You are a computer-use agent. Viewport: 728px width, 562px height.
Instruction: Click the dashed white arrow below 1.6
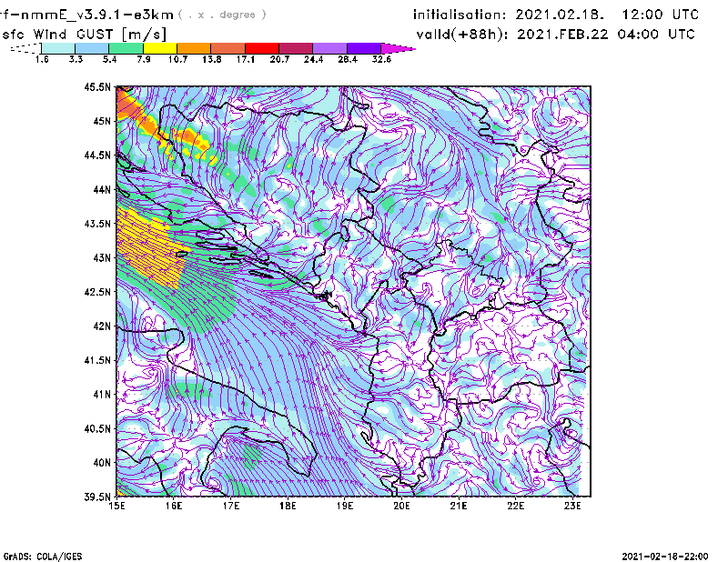tap(25, 48)
